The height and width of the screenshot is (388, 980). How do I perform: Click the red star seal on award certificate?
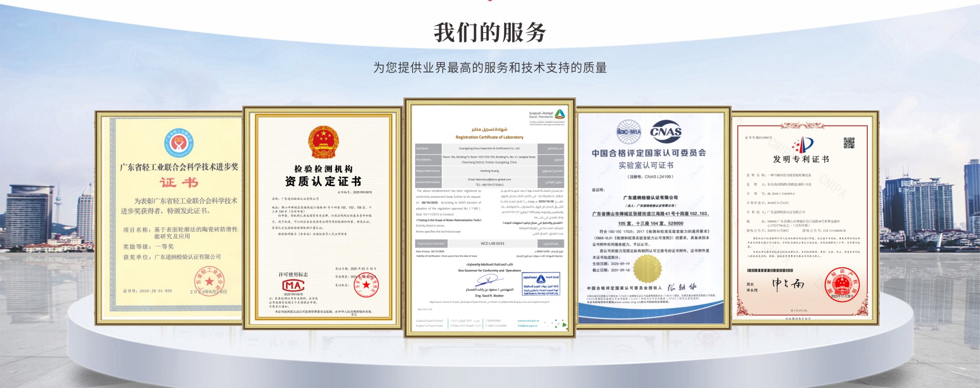click(x=210, y=281)
